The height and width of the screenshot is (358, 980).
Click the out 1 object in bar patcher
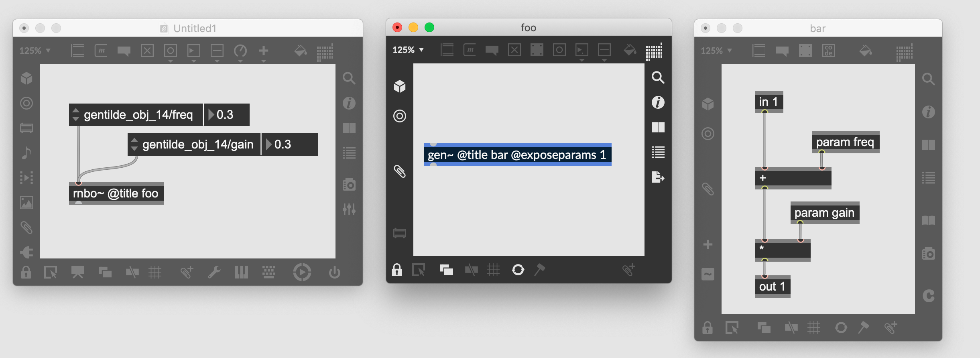click(772, 287)
